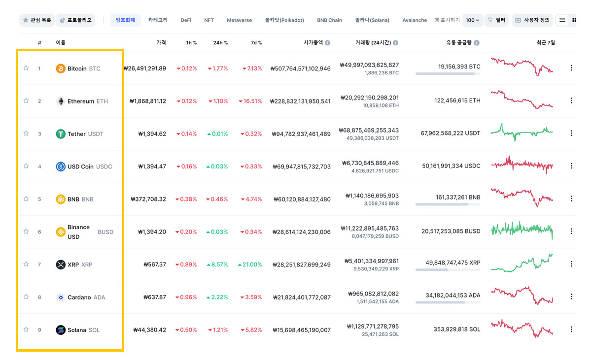The image size is (593, 364).
Task: Open 사용자 정의 column customization
Action: pyautogui.click(x=532, y=20)
